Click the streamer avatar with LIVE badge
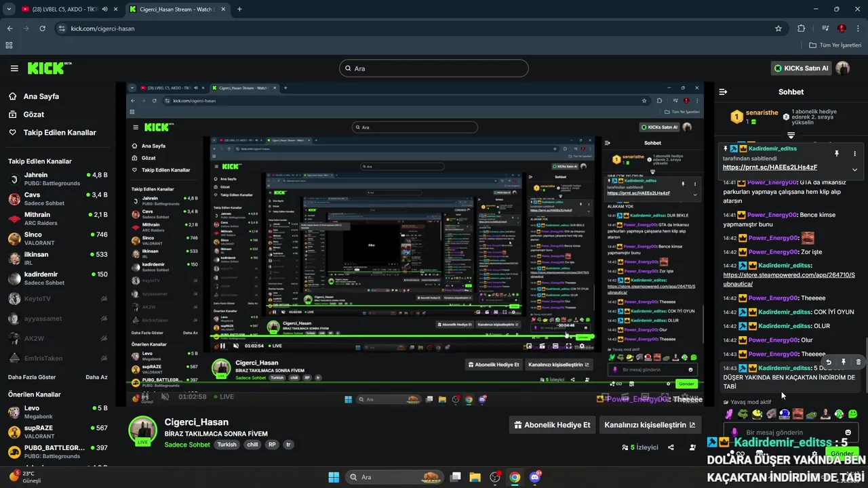 tap(143, 431)
